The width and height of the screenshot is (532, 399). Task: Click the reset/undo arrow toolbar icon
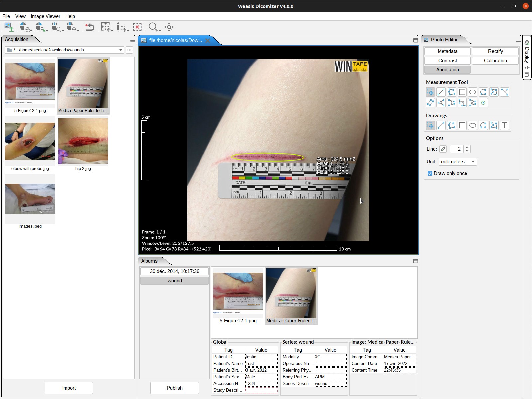tap(90, 27)
